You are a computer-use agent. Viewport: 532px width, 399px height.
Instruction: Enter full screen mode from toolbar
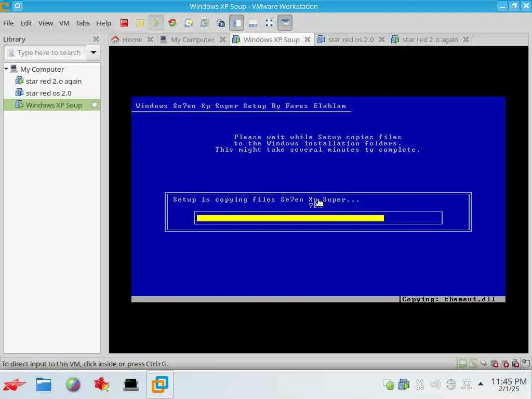[269, 23]
